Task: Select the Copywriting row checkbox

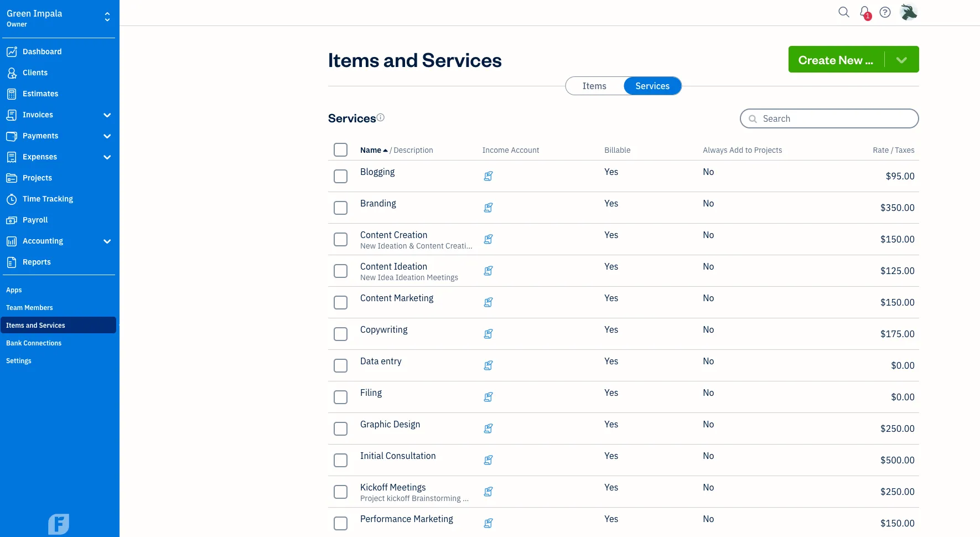Action: [x=341, y=334]
